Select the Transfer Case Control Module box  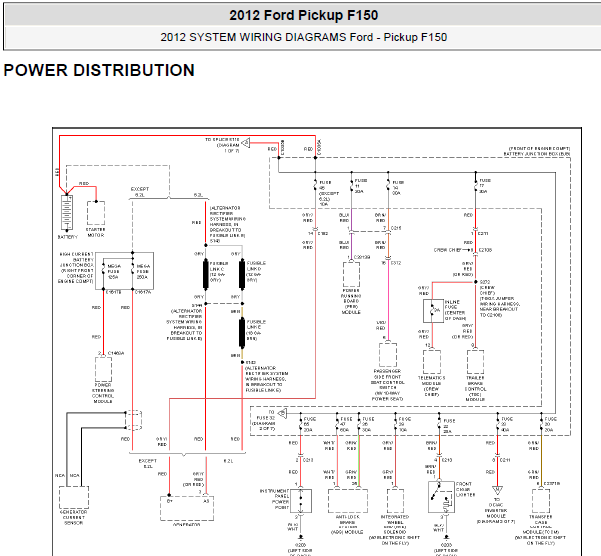[541, 501]
